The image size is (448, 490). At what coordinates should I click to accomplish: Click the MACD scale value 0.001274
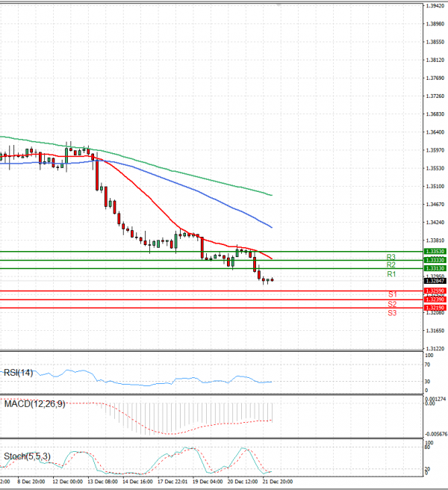(x=436, y=400)
